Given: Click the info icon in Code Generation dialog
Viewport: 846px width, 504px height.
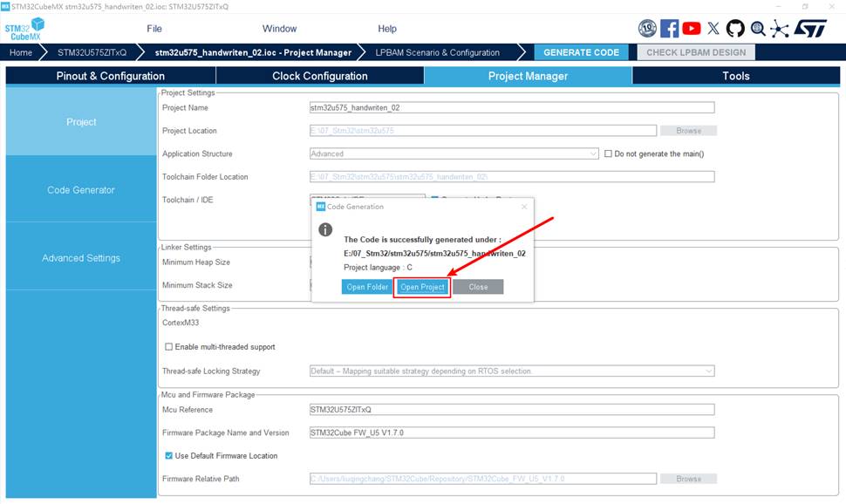Looking at the screenshot, I should [325, 229].
